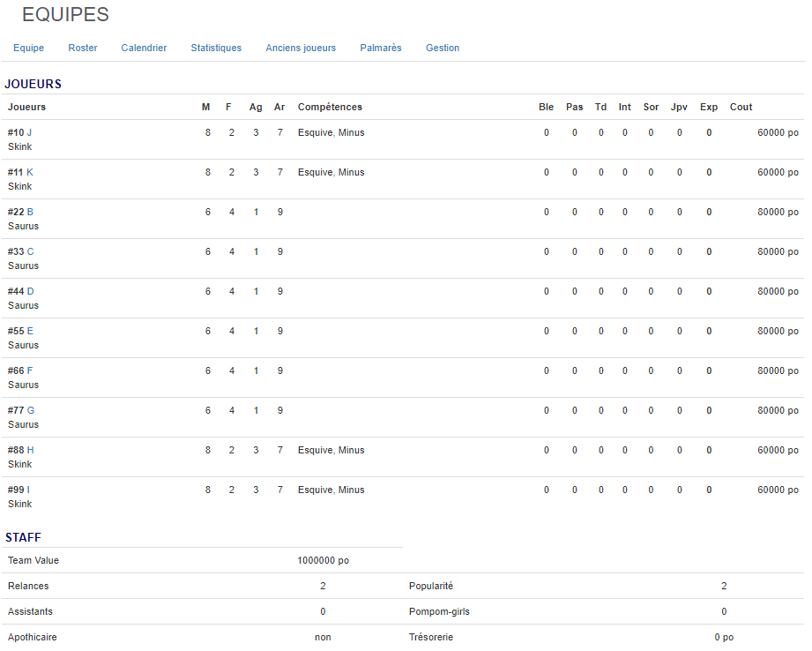Select the Anciens joueurs tab

pos(301,48)
